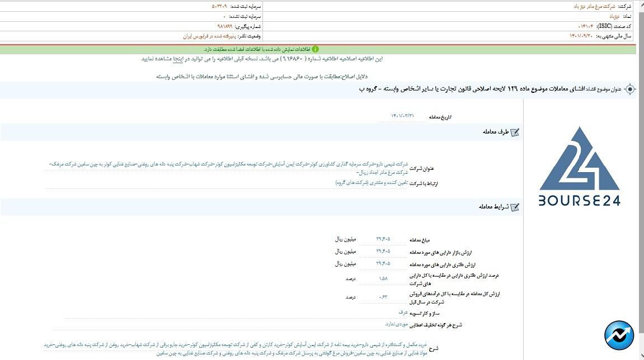Click the 'شرح' description text at the bottom
This screenshot has height=360, width=644.
click(x=236, y=349)
